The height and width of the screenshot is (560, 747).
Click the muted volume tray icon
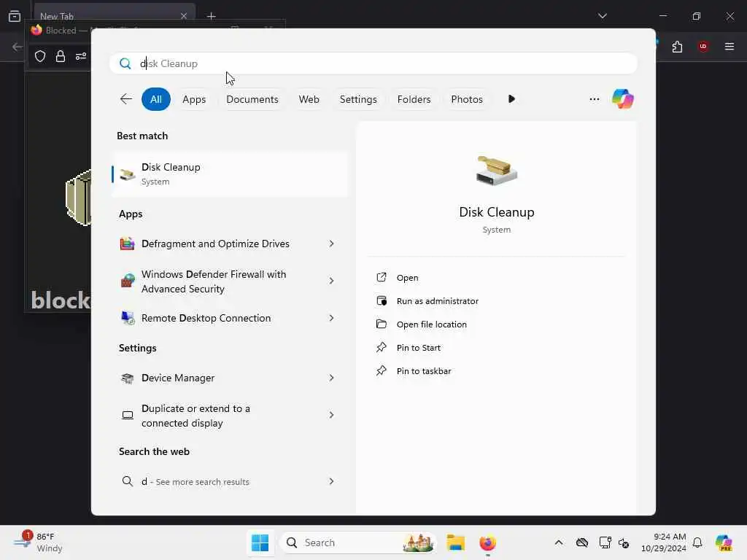pyautogui.click(x=624, y=542)
